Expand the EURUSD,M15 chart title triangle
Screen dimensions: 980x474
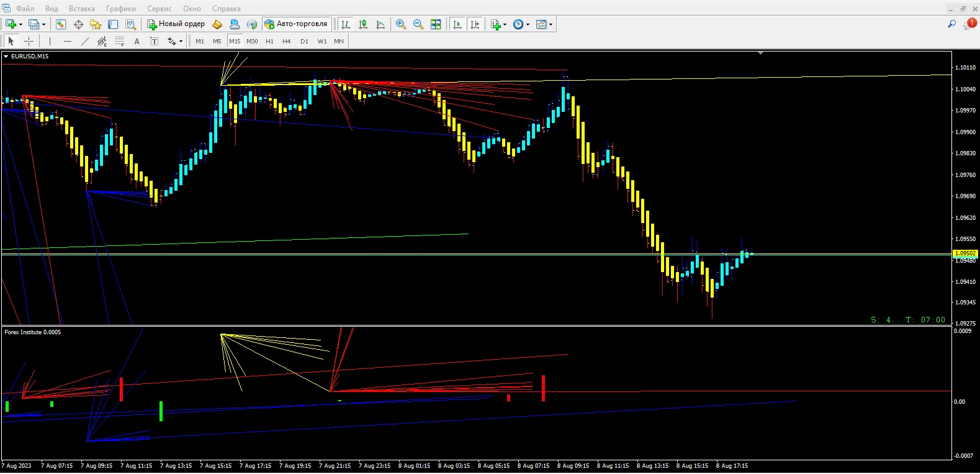6,57
